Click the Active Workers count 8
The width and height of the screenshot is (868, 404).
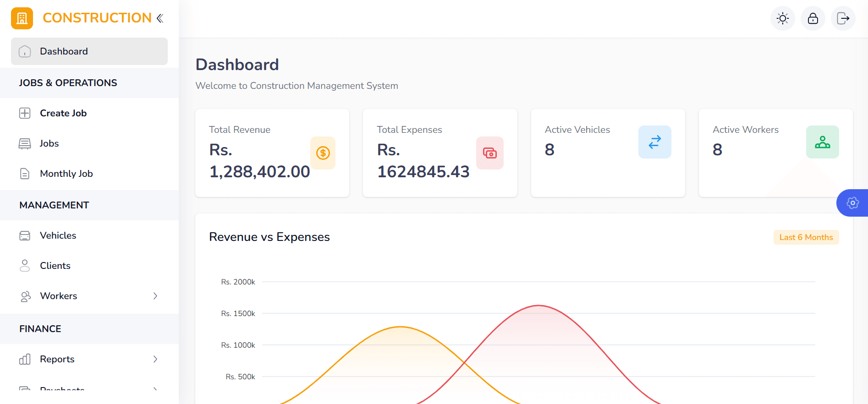[x=718, y=150]
